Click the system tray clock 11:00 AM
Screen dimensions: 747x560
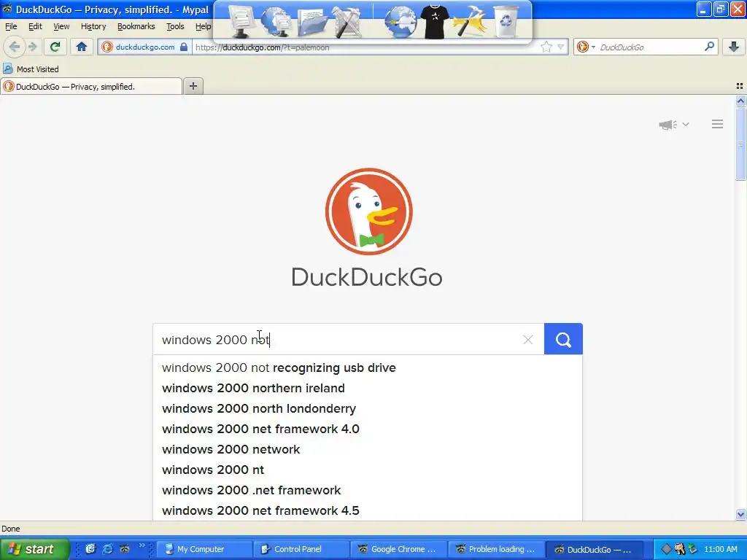point(720,549)
